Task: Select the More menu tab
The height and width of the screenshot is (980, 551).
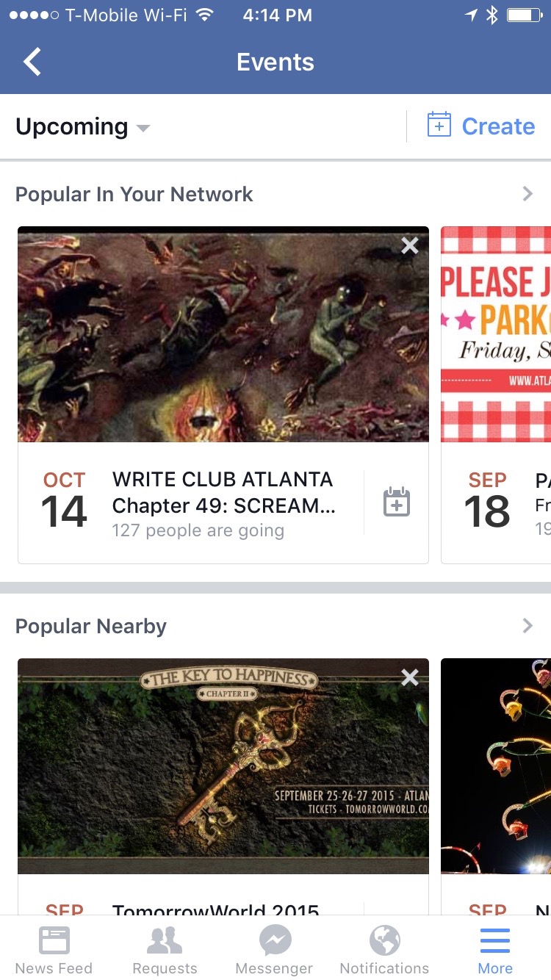Action: click(x=495, y=949)
